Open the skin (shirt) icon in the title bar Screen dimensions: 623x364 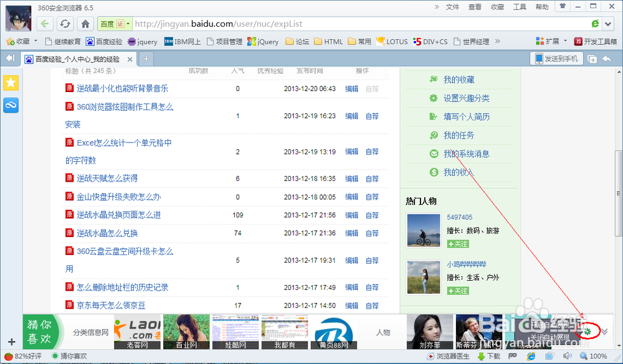click(563, 6)
